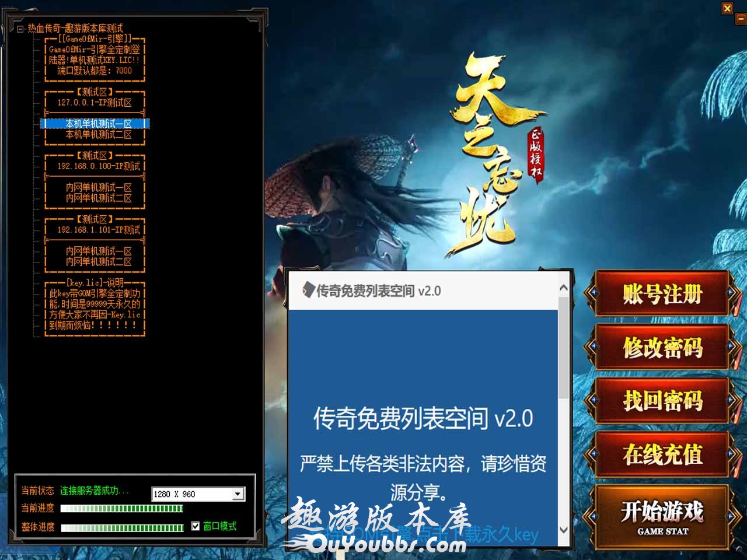Open the 1280 X 960 resolution dropdown

(x=238, y=494)
